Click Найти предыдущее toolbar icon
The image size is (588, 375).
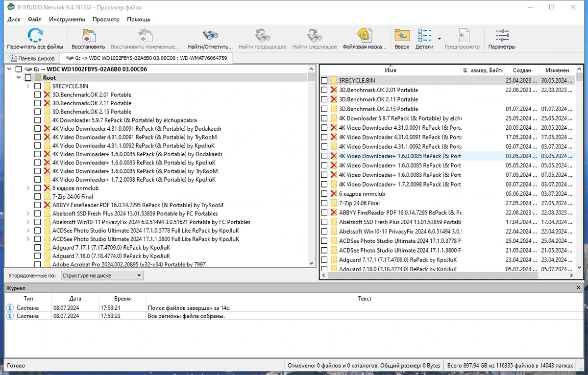[262, 35]
